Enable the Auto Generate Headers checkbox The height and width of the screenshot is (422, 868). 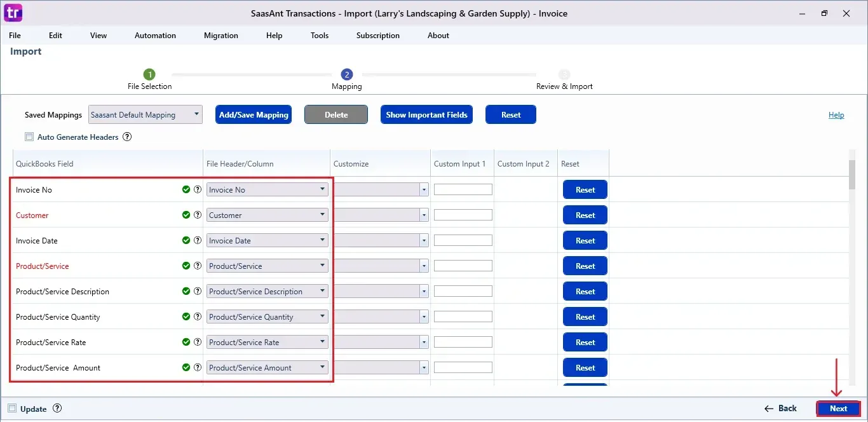point(29,137)
